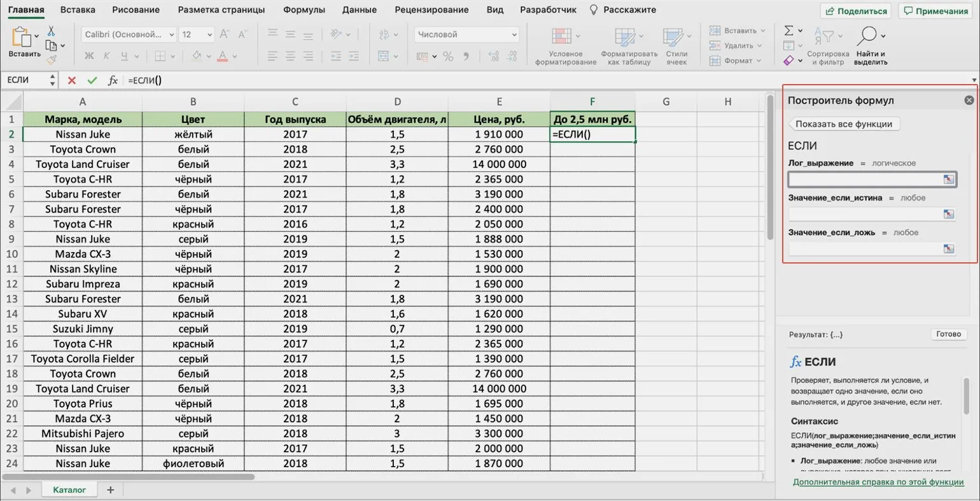Confirm formula with green checkmark
Screen dimensions: 980x501
click(92, 80)
